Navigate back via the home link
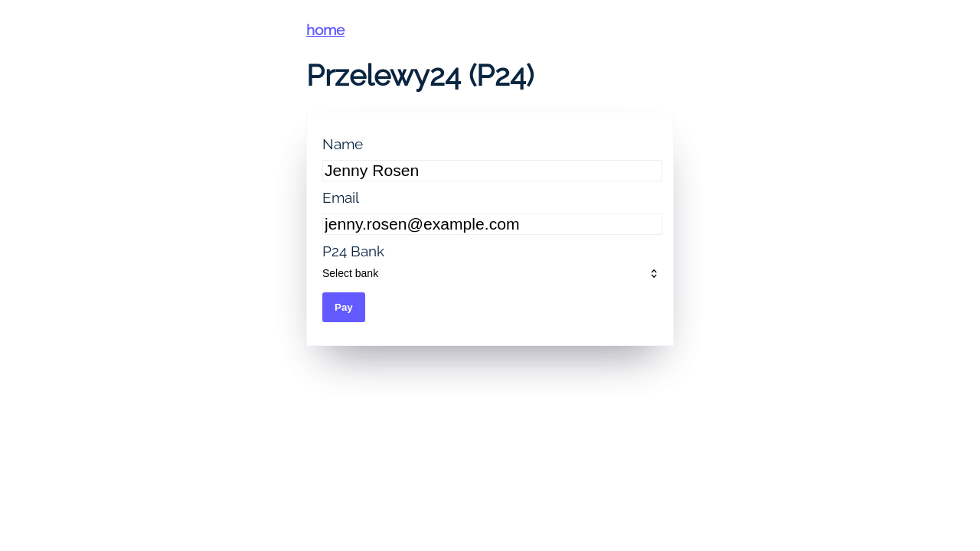Viewport: 980px width, 551px height. click(x=325, y=30)
